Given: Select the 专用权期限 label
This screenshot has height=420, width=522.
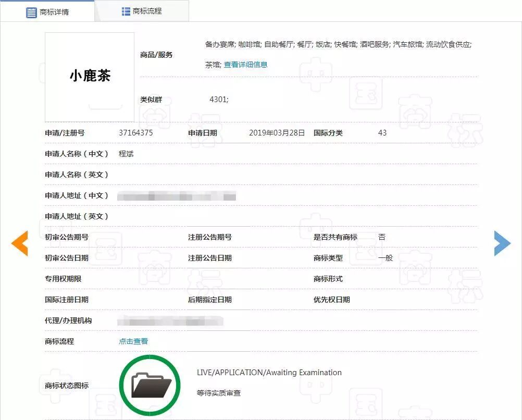Looking at the screenshot, I should 63,279.
